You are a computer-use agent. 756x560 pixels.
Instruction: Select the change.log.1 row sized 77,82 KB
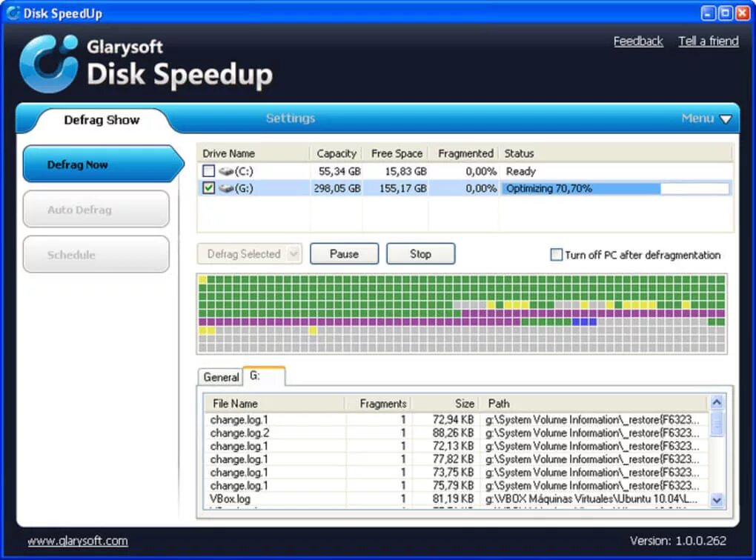(456, 459)
